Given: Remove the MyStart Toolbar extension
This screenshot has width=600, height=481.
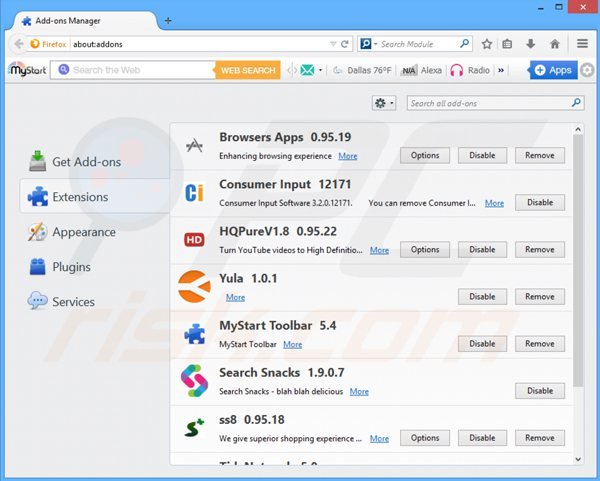Looking at the screenshot, I should coord(540,344).
